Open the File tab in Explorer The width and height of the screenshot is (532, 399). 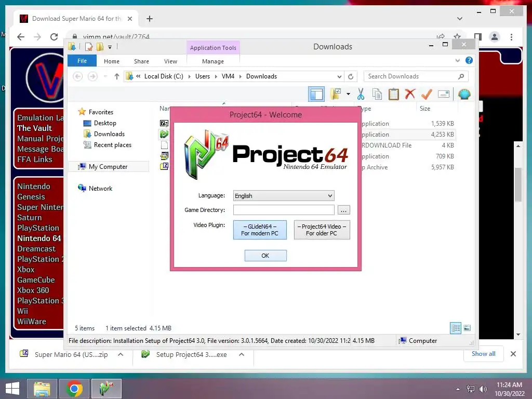(82, 61)
